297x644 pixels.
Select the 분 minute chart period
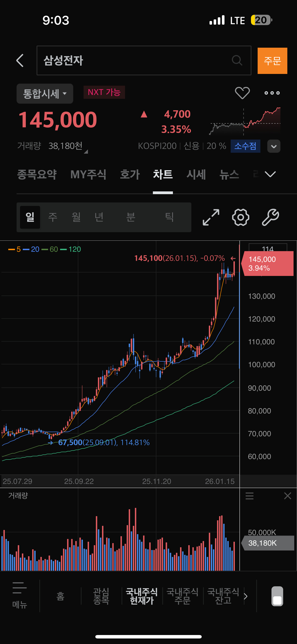point(131,217)
